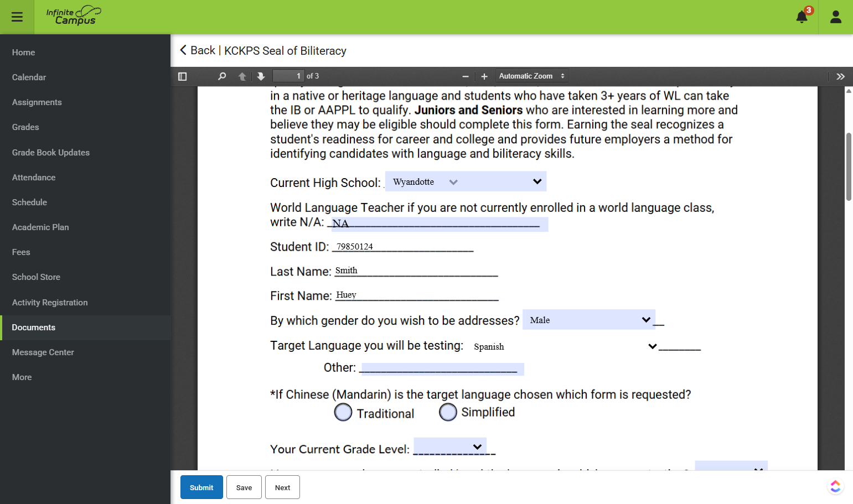Select the Traditional radio option

343,412
